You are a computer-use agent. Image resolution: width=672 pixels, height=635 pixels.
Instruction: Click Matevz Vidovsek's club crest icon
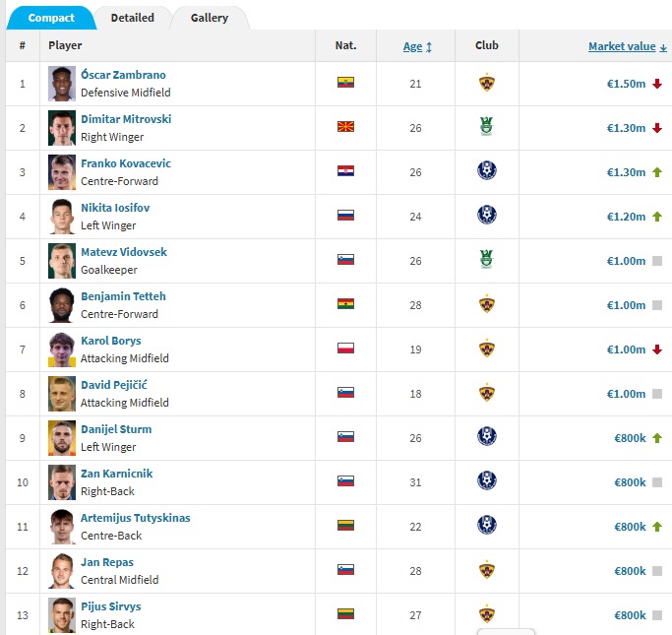[x=486, y=260]
